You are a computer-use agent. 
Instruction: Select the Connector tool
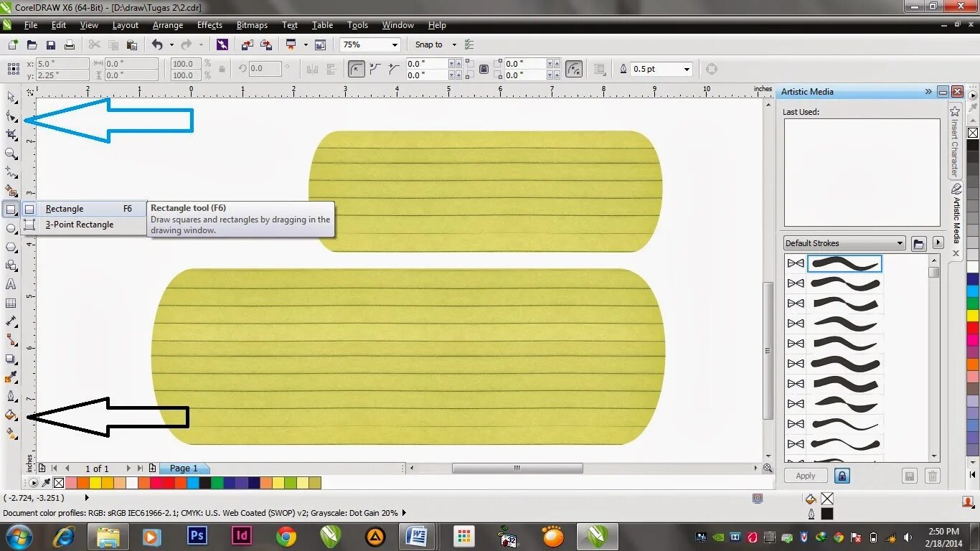11,340
